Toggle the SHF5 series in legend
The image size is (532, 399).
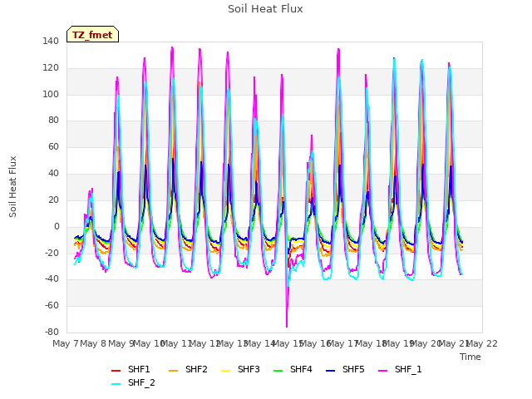[x=345, y=369]
